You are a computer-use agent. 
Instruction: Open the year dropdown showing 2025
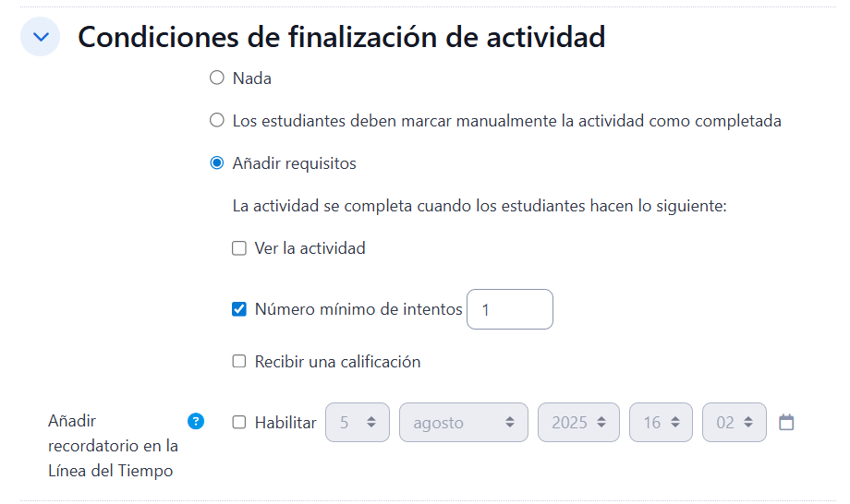578,423
